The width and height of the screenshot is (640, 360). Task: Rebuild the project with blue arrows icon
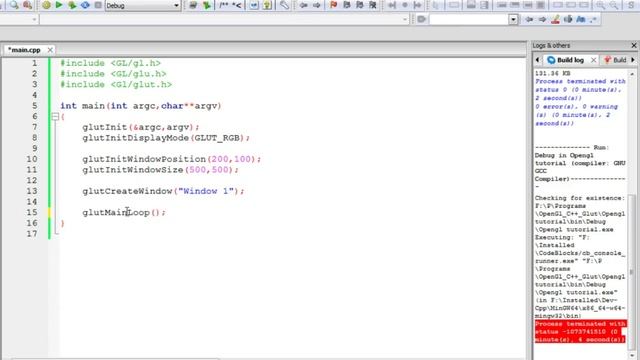[x=85, y=5]
